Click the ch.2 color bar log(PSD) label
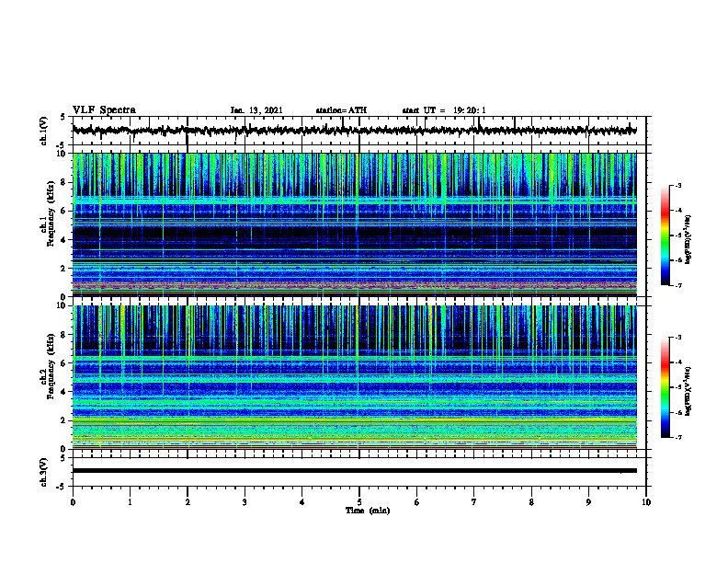 (688, 392)
